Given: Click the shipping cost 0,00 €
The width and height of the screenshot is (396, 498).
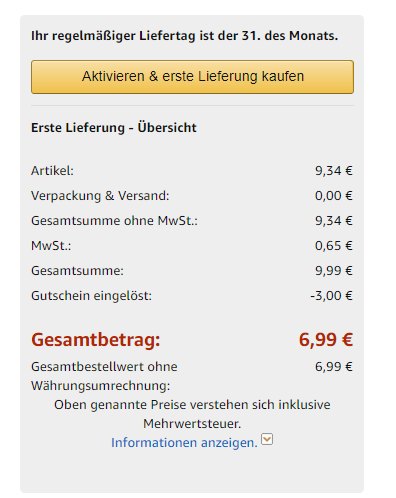Looking at the screenshot, I should (334, 196).
